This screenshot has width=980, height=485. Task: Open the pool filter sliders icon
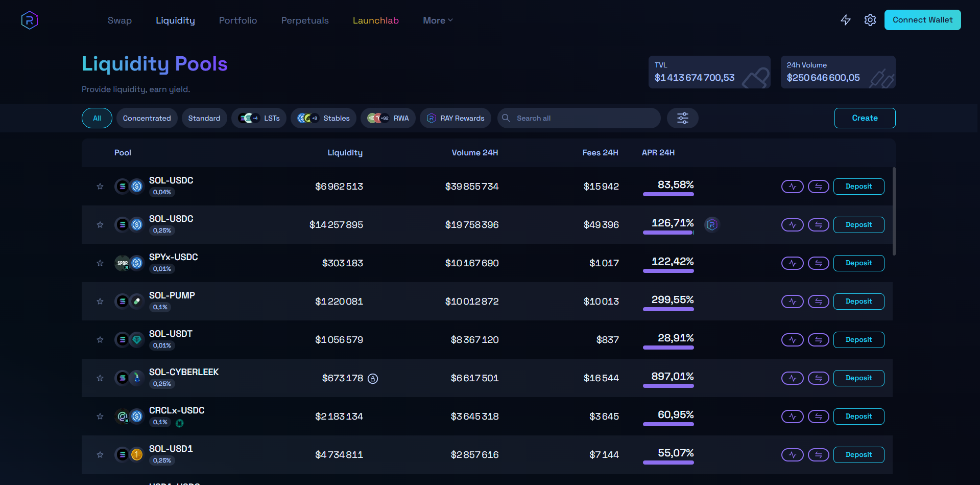coord(683,118)
